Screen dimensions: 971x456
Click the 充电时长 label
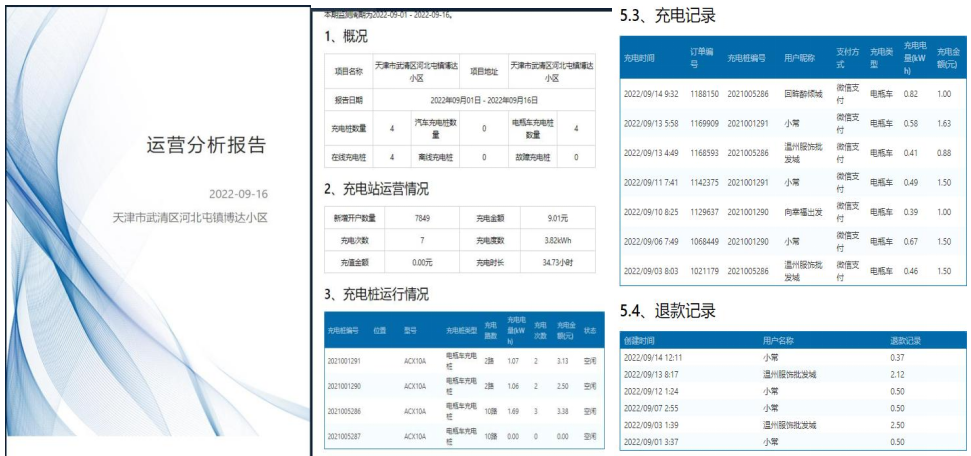[490, 263]
